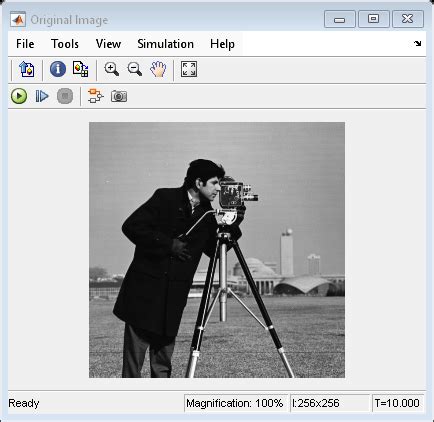The image size is (434, 422).
Task: Step the simulation forward
Action: [42, 96]
